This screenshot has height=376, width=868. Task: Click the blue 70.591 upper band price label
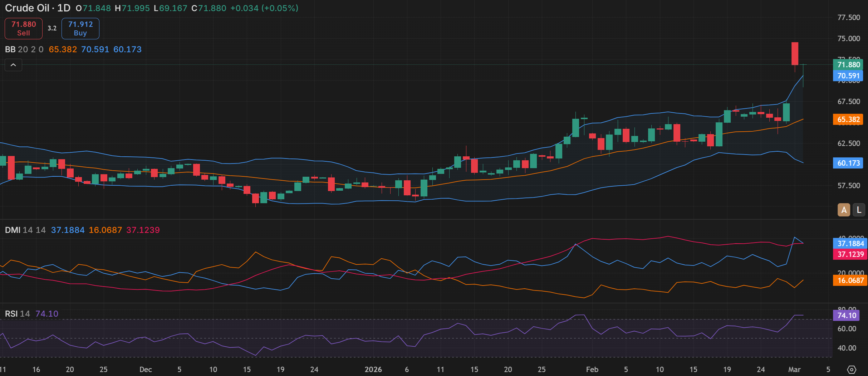point(848,76)
